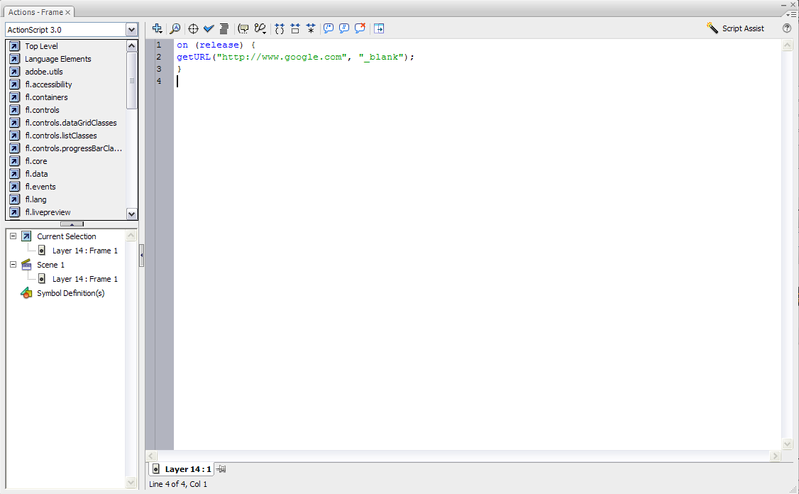Viewport: 799px width, 494px height.
Task: Open the fl.lang package
Action: 36,199
